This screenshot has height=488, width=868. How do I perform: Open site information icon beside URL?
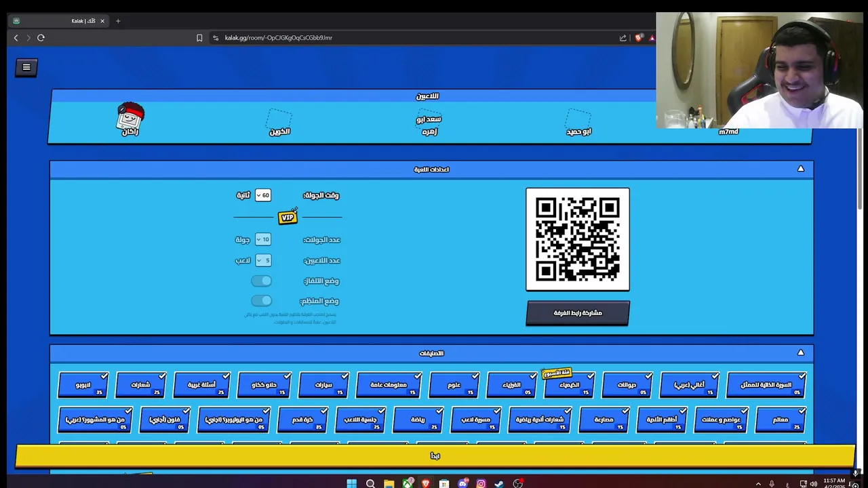pyautogui.click(x=216, y=38)
